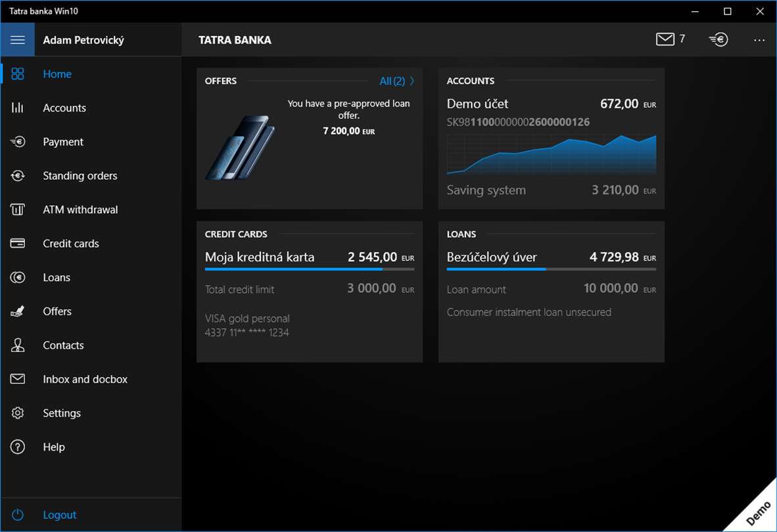The width and height of the screenshot is (777, 532).
Task: Click the CREDIT CARDS panel heading
Action: coord(236,234)
